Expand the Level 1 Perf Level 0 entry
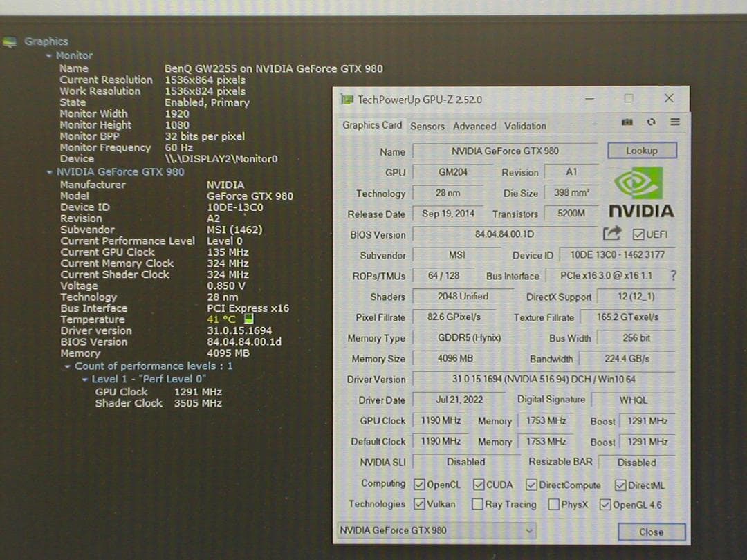The height and width of the screenshot is (560, 747). point(86,379)
